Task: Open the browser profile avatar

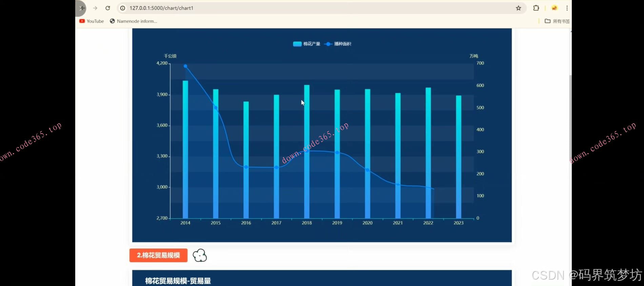Action: [x=555, y=8]
